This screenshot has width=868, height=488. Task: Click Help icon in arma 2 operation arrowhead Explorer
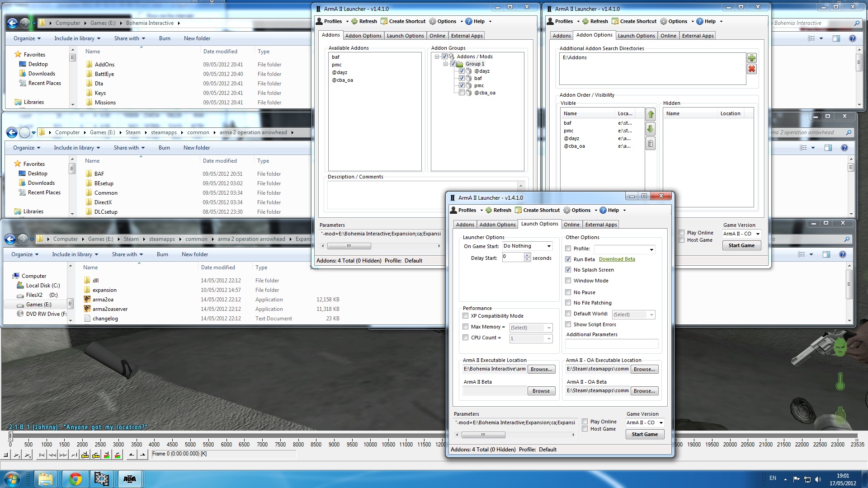point(844,148)
